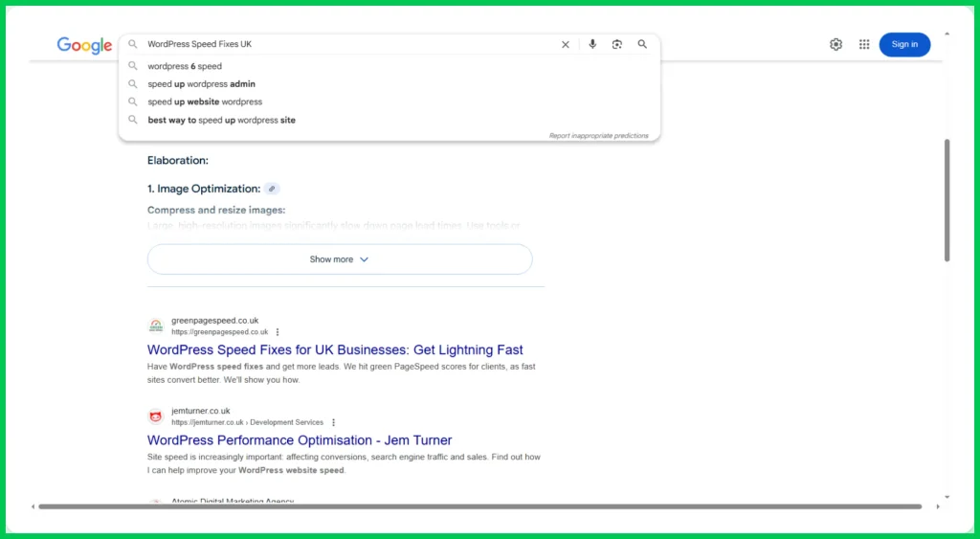The height and width of the screenshot is (539, 980).
Task: Click inside the search text field
Action: (x=350, y=44)
